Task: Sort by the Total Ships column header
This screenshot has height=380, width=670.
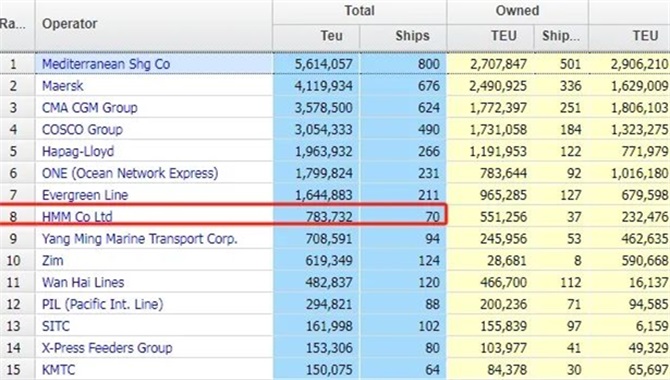Action: (412, 36)
